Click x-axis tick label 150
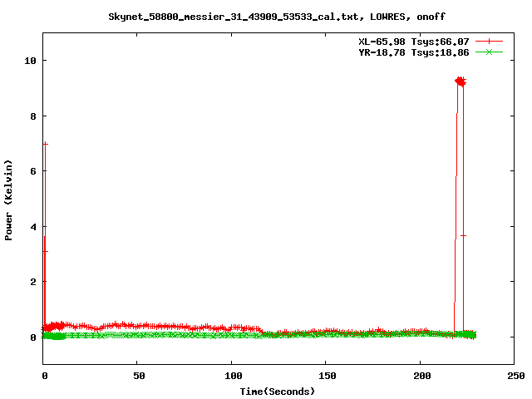The width and height of the screenshot is (532, 399). click(x=327, y=376)
